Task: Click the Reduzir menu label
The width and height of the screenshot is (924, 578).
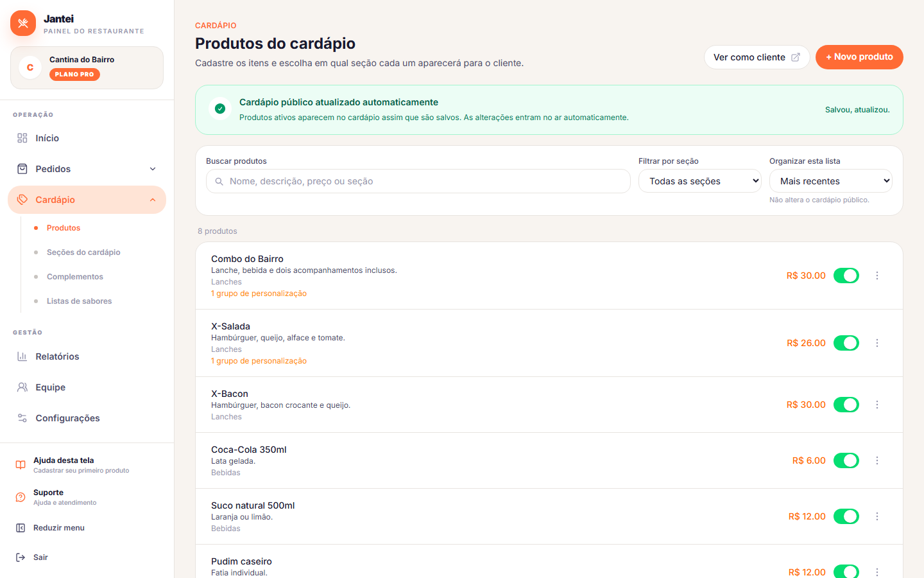Action: pyautogui.click(x=59, y=528)
